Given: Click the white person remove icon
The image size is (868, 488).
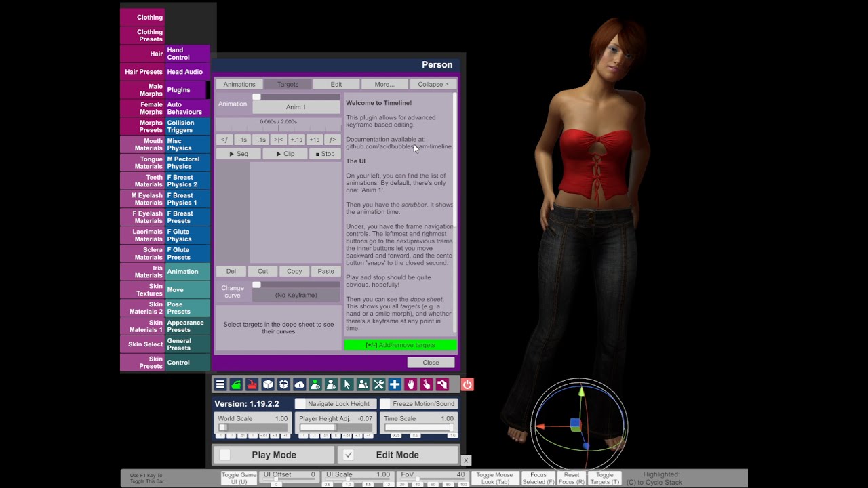Looking at the screenshot, I should (331, 384).
